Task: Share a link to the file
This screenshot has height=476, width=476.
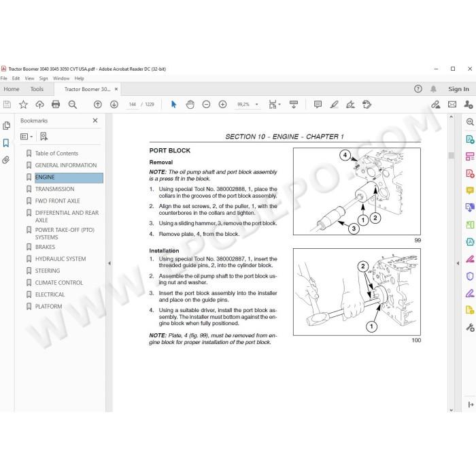Action: 436,105
